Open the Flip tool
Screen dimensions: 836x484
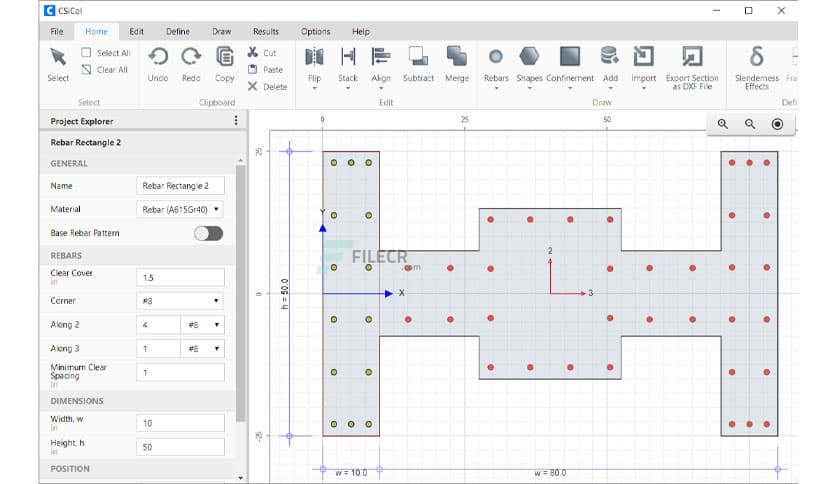click(314, 57)
